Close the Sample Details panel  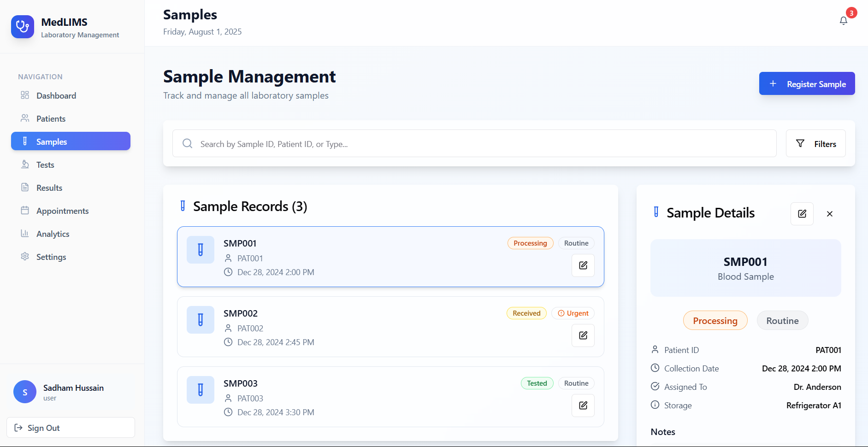pos(830,214)
